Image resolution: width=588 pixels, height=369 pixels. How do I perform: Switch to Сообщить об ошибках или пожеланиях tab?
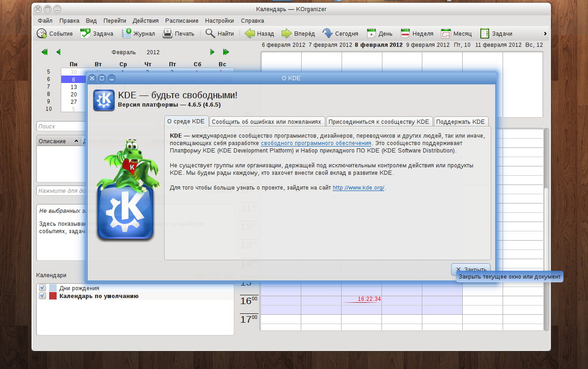266,121
